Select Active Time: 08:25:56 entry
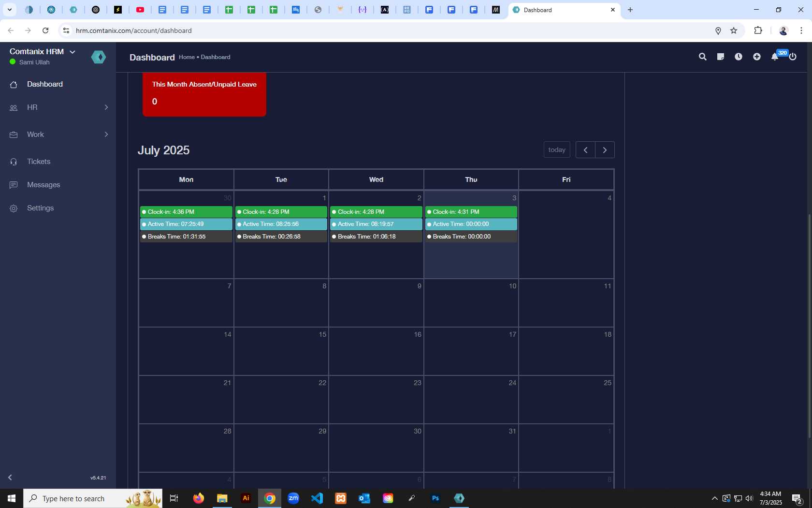Viewport: 812px width, 508px height. coord(281,224)
